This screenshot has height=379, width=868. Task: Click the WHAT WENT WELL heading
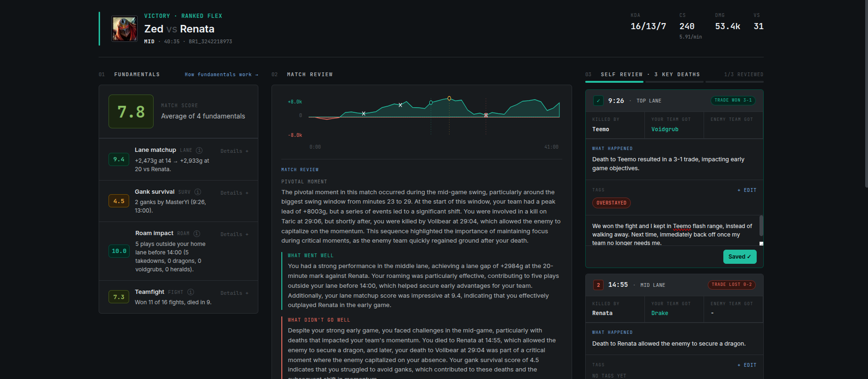coord(310,256)
